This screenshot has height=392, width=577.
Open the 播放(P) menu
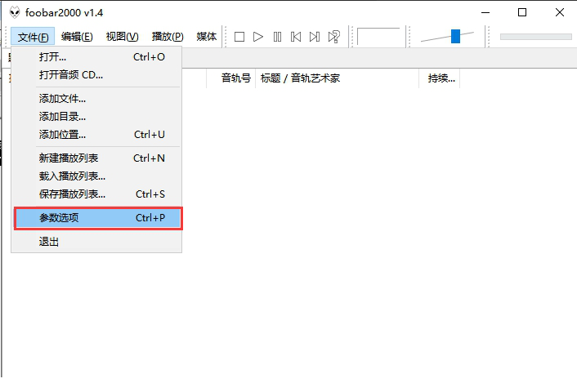pos(168,37)
